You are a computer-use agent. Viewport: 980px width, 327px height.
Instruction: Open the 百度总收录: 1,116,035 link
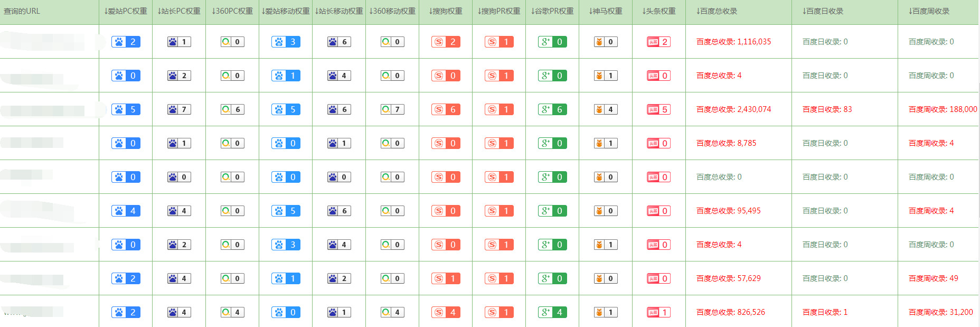733,42
